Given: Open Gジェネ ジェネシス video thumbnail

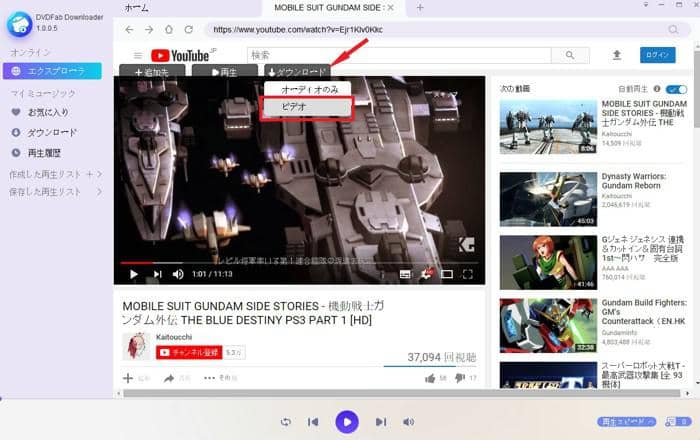Looking at the screenshot, I should 548,262.
